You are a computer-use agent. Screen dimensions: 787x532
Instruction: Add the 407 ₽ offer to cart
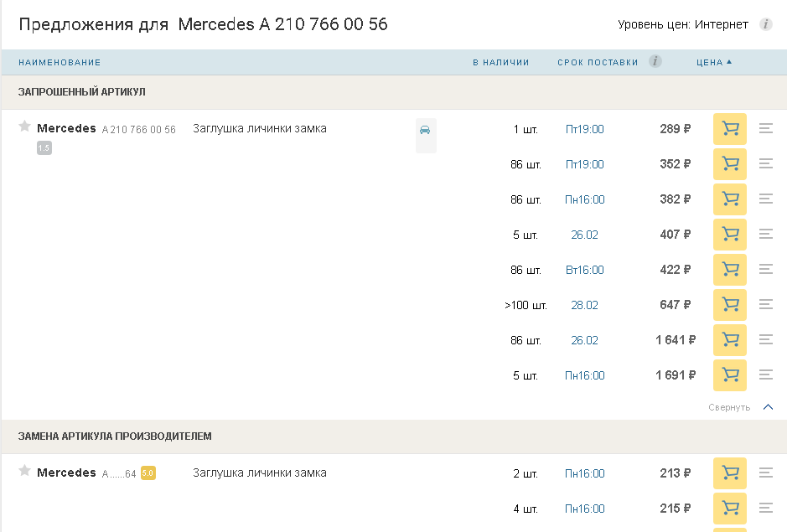pyautogui.click(x=730, y=235)
